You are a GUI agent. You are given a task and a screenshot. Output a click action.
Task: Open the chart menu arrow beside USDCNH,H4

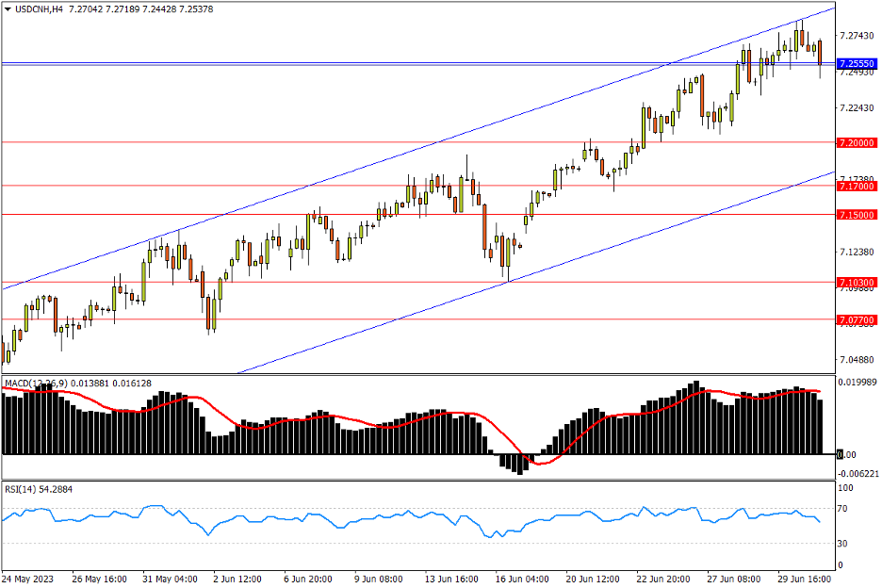tap(8, 8)
